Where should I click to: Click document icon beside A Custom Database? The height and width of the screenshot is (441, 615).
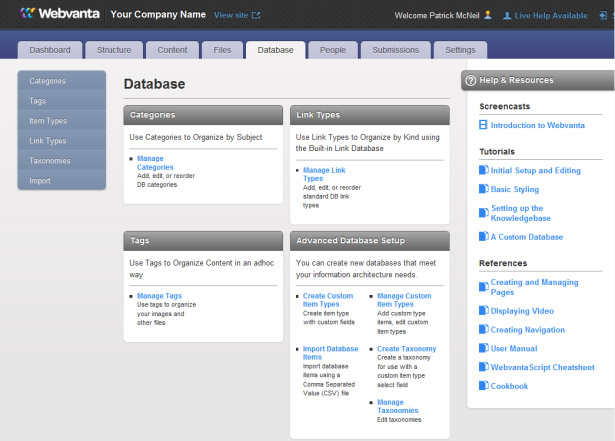pyautogui.click(x=484, y=236)
